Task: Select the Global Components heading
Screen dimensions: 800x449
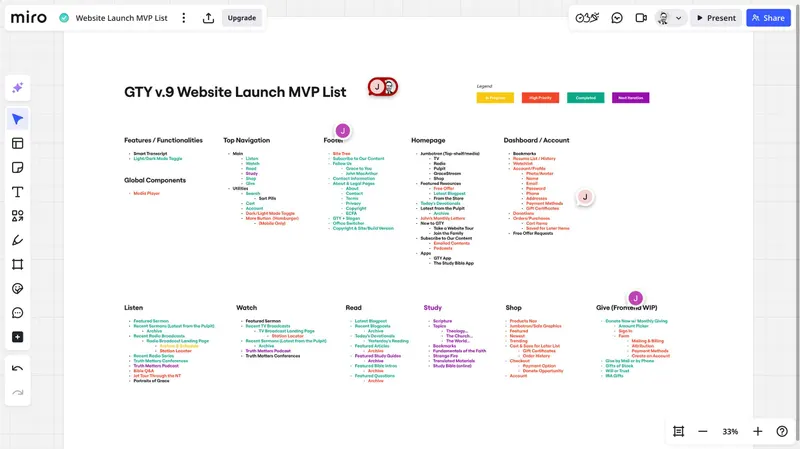Action: click(x=155, y=180)
